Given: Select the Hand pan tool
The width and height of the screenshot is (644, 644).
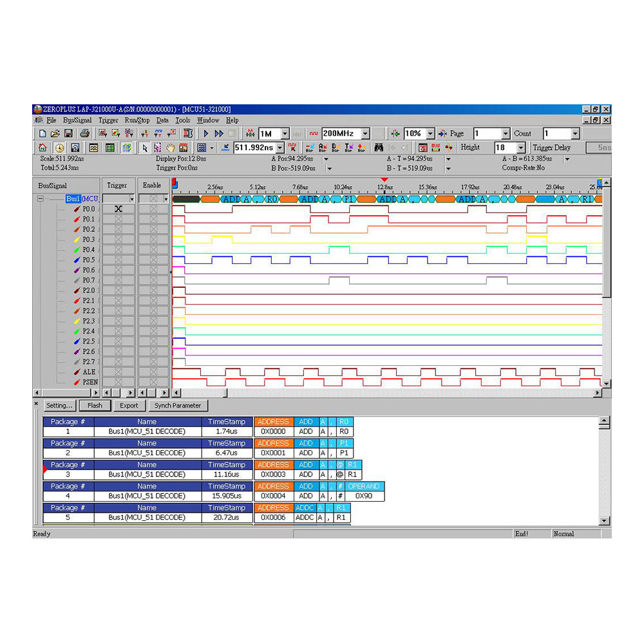Looking at the screenshot, I should (x=171, y=147).
